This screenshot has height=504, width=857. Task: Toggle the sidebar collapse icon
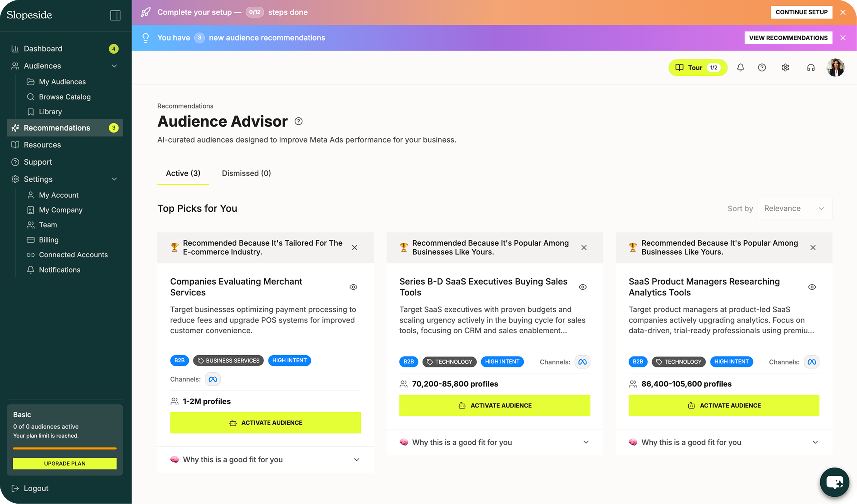[x=115, y=15]
